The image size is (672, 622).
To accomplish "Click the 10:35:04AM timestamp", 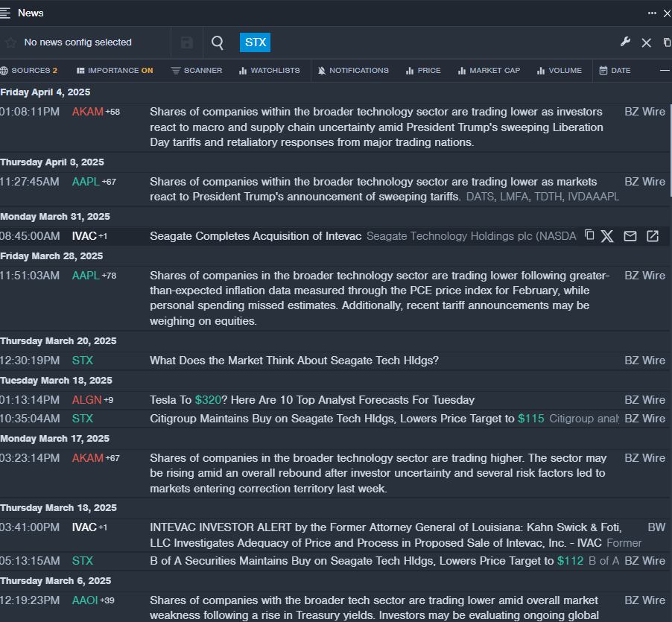I will pyautogui.click(x=30, y=419).
